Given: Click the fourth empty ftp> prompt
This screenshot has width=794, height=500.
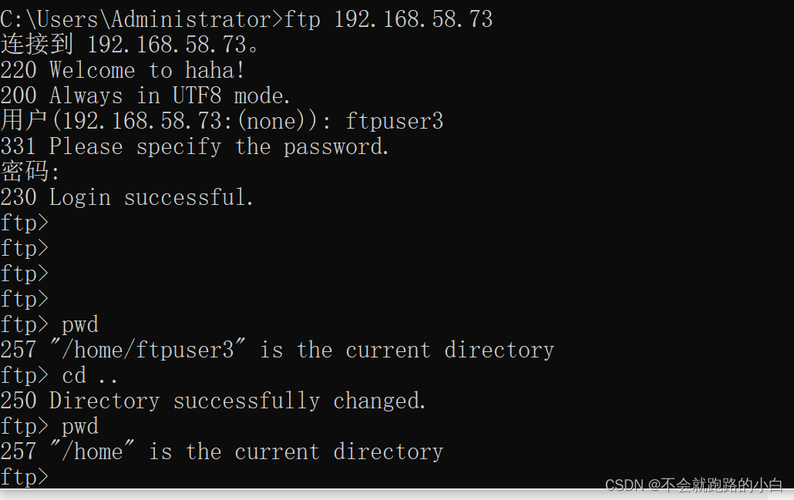Looking at the screenshot, I should [24, 299].
